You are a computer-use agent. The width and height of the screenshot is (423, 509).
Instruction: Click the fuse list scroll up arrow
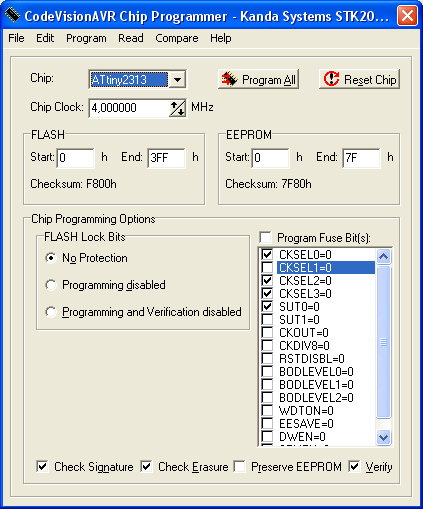383,256
